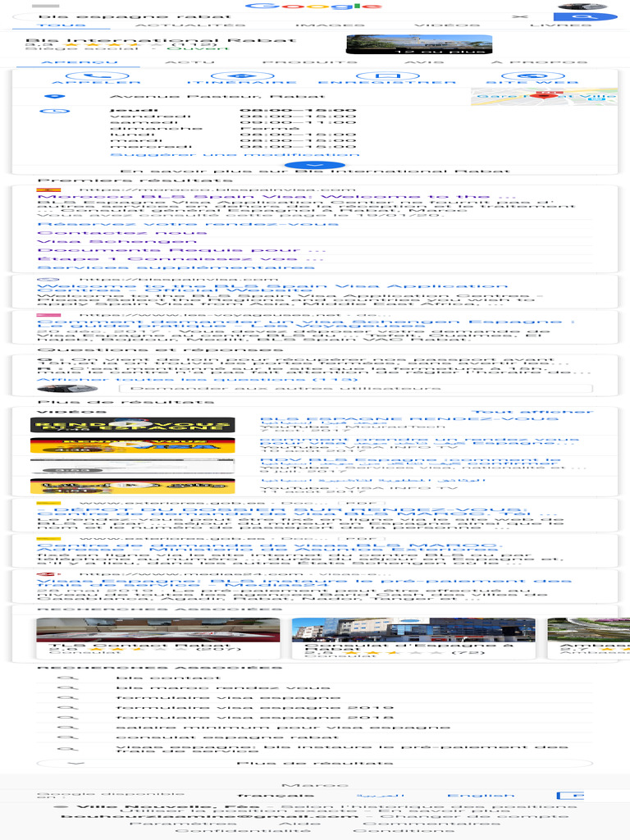Tap the Site Web globe icon
The image size is (630, 840).
pyautogui.click(x=532, y=76)
